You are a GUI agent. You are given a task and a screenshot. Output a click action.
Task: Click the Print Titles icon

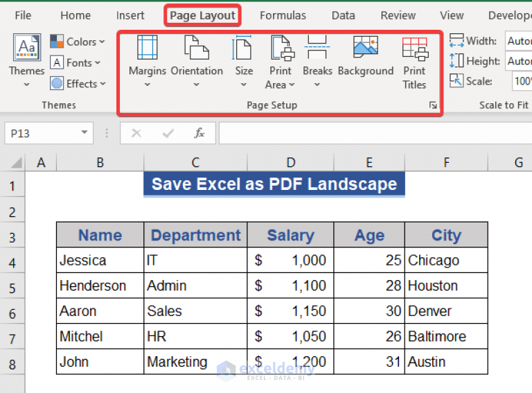[x=415, y=49]
